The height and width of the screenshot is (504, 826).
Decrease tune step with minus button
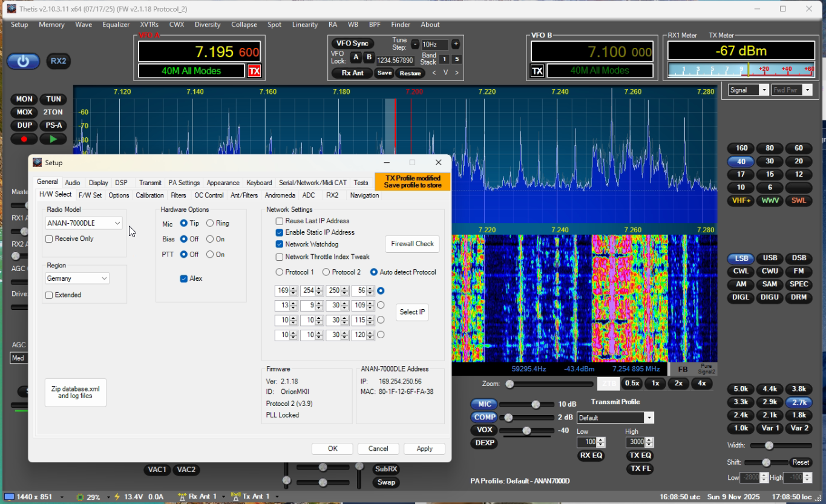pos(415,44)
